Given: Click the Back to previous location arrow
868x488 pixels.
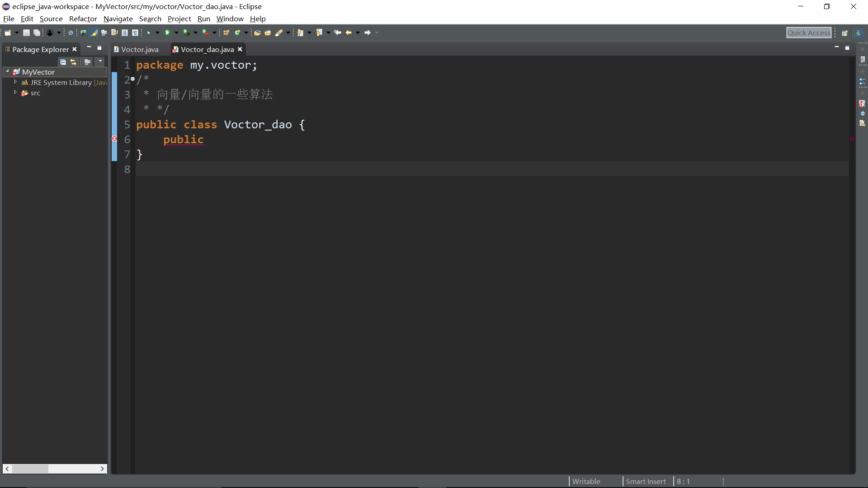Looking at the screenshot, I should pyautogui.click(x=348, y=33).
